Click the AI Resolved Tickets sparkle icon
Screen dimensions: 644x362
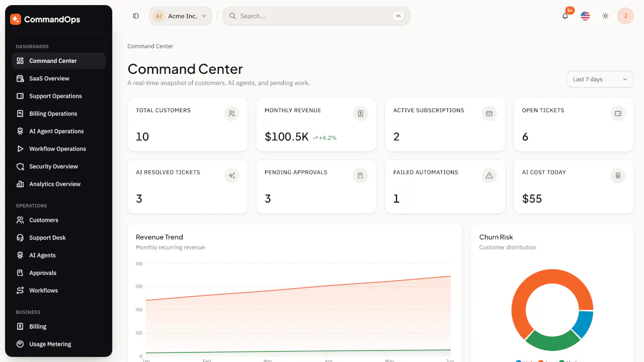[x=232, y=175]
